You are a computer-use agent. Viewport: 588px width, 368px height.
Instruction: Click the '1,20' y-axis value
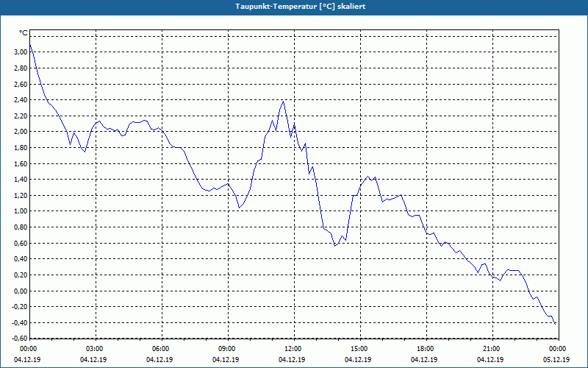21,196
